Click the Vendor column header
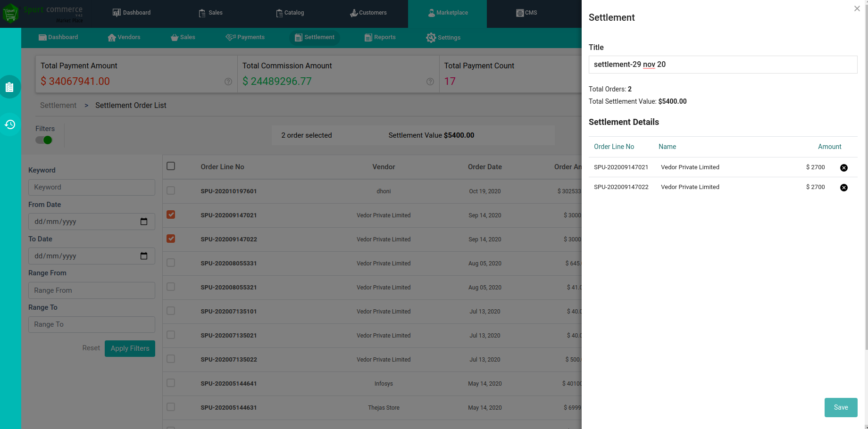This screenshot has height=429, width=868. tap(384, 167)
